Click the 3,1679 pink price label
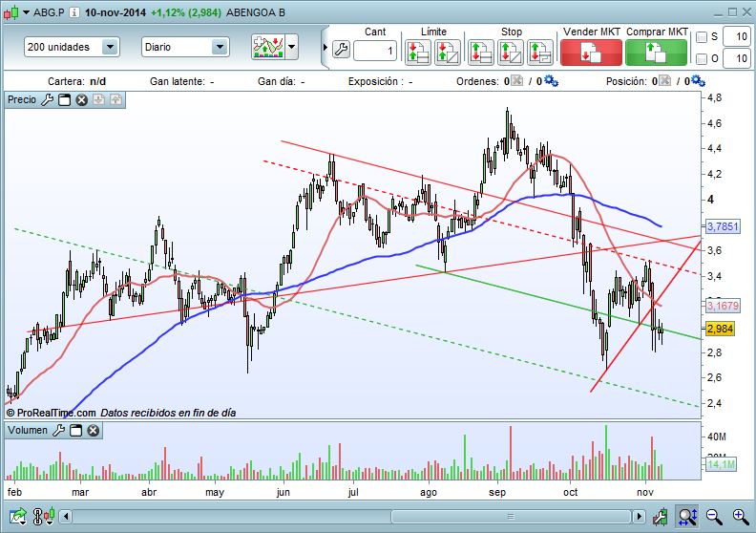The image size is (756, 533). point(723,306)
